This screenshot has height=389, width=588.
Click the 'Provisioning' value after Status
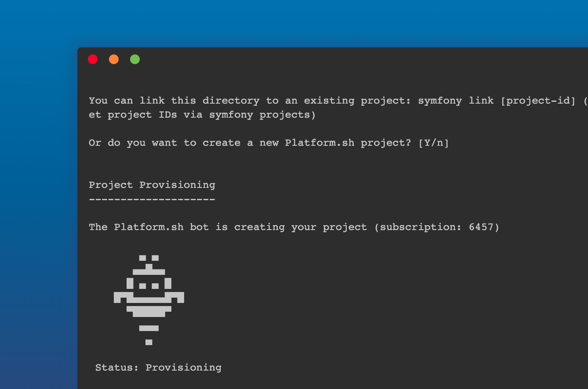(x=183, y=367)
